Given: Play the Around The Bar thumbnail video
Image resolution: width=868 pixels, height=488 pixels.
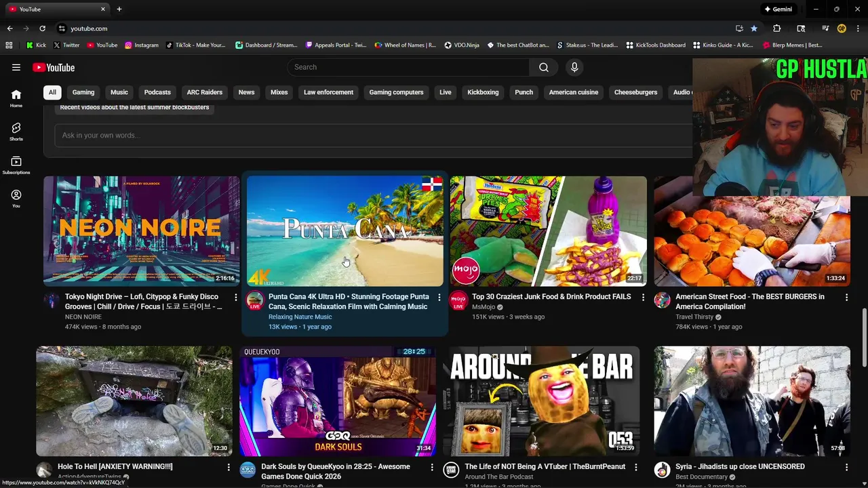Looking at the screenshot, I should click(x=541, y=401).
